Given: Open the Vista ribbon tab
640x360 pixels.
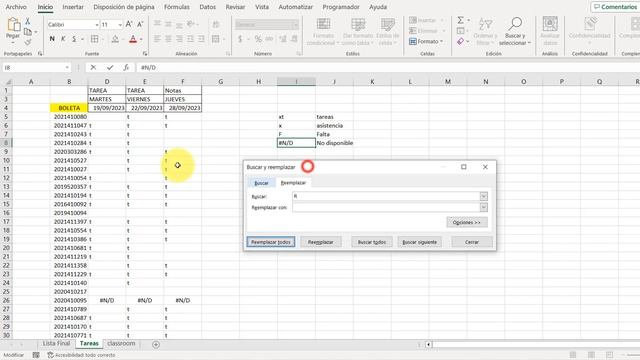Looking at the screenshot, I should [x=262, y=7].
